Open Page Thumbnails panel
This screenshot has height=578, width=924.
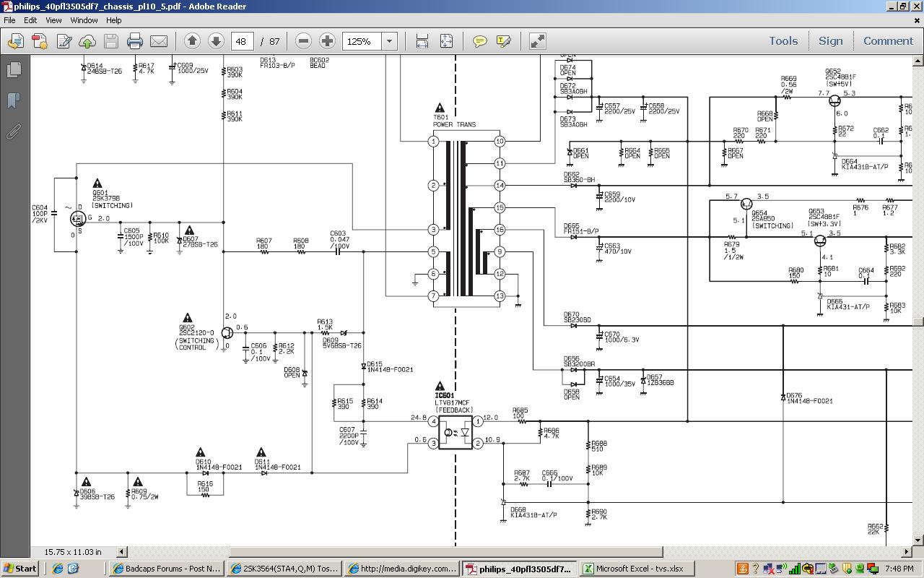(14, 70)
